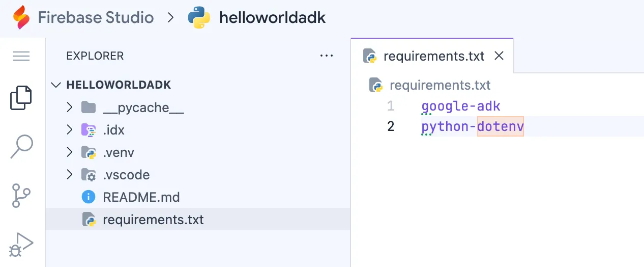Click the requirements.txt breadcrumb above the editor
The width and height of the screenshot is (644, 267).
coord(440,85)
